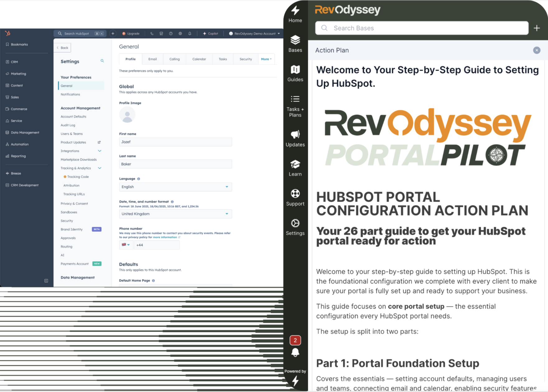Open the HubSpot marketplace storefront icon
Viewport: 548px width, 392px height.
[x=161, y=34]
